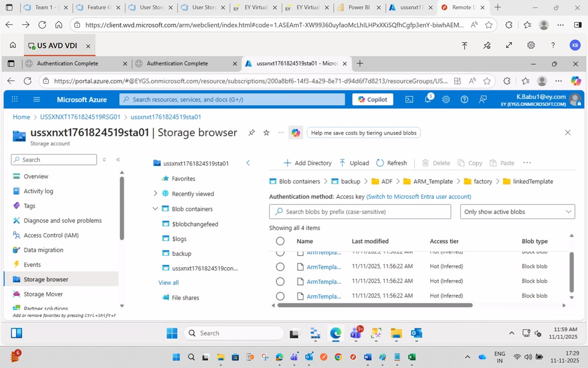Open Azure portal hamburger menu

point(37,99)
